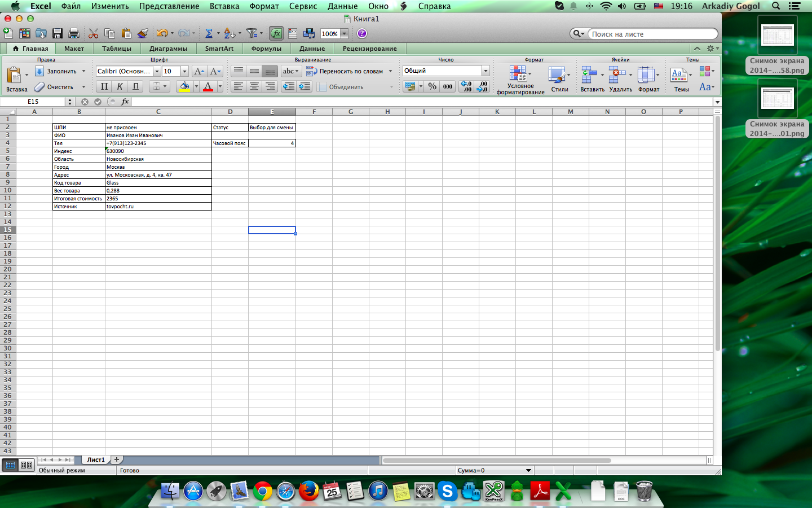This screenshot has height=508, width=812.
Task: Switch to page layout view
Action: point(27,465)
